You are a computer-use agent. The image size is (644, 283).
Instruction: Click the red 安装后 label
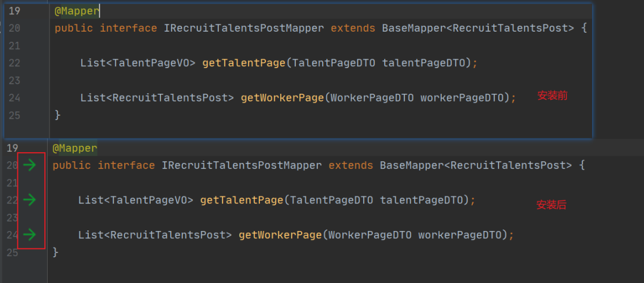551,205
